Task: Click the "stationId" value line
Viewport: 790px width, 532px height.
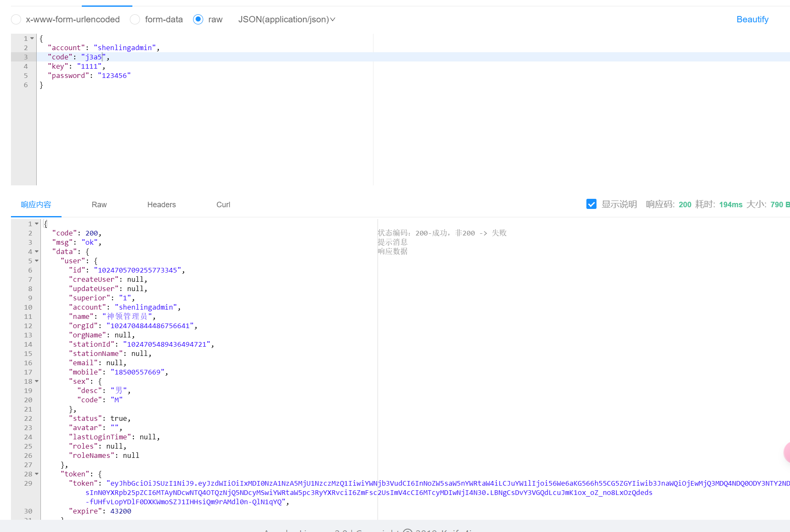Action: click(141, 344)
